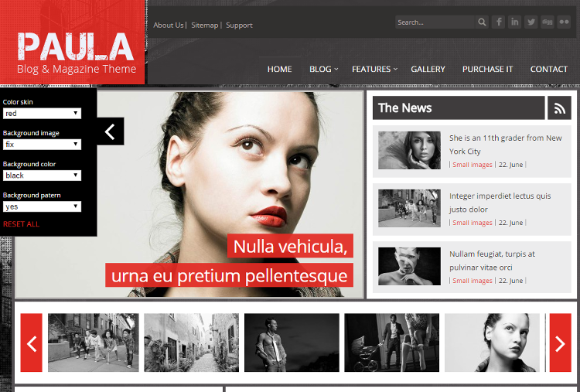Open the Sitemap link in header

pos(205,25)
